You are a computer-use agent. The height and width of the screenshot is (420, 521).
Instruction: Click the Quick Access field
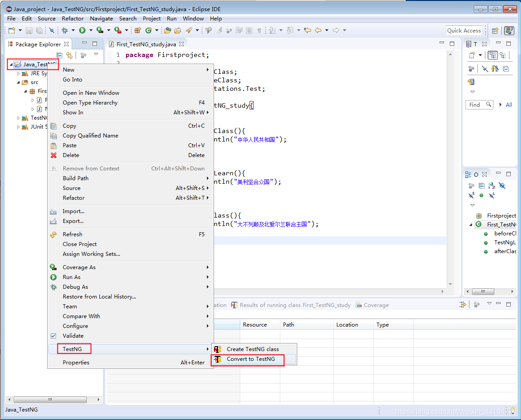(x=464, y=31)
